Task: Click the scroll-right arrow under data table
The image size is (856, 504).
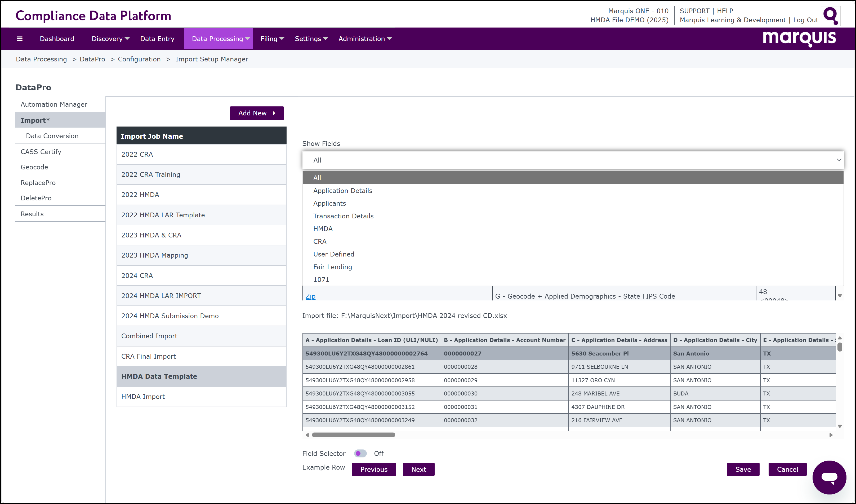Action: click(x=831, y=435)
